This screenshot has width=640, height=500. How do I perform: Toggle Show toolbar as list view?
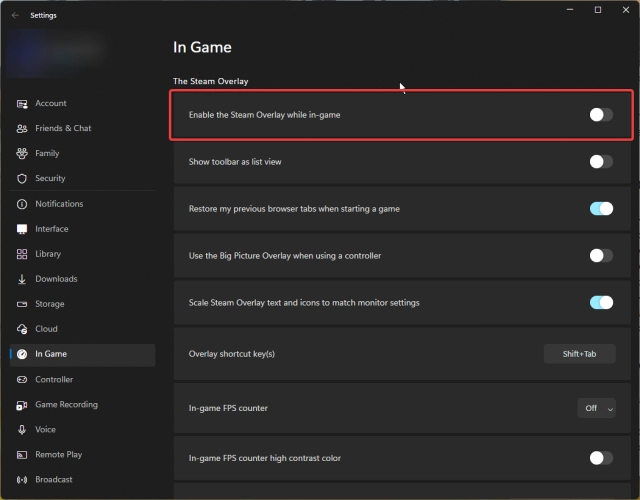tap(601, 162)
